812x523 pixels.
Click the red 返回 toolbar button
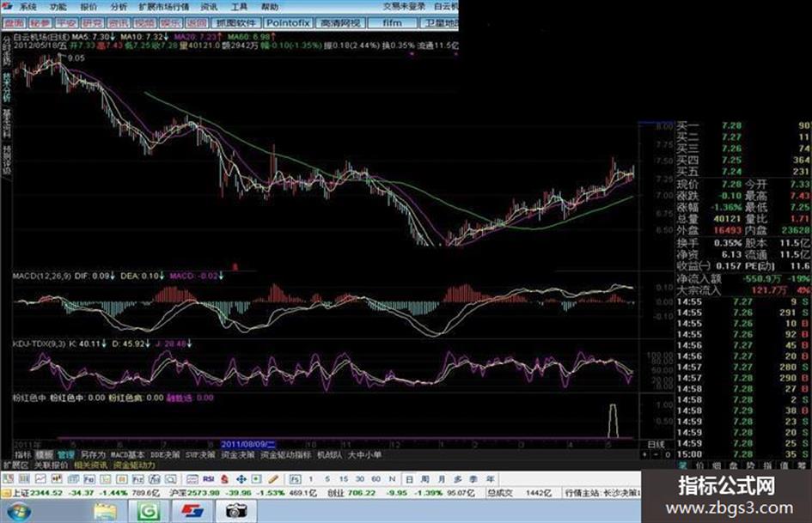pyautogui.click(x=196, y=23)
